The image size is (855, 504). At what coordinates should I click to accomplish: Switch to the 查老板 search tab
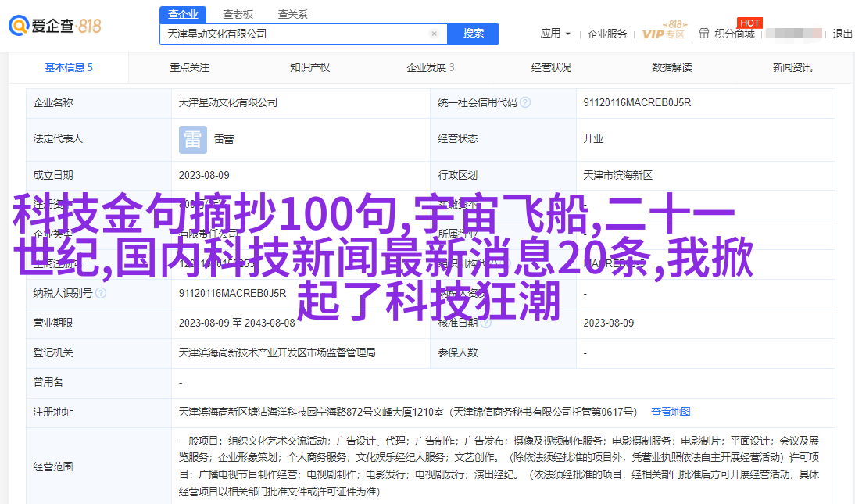point(238,15)
